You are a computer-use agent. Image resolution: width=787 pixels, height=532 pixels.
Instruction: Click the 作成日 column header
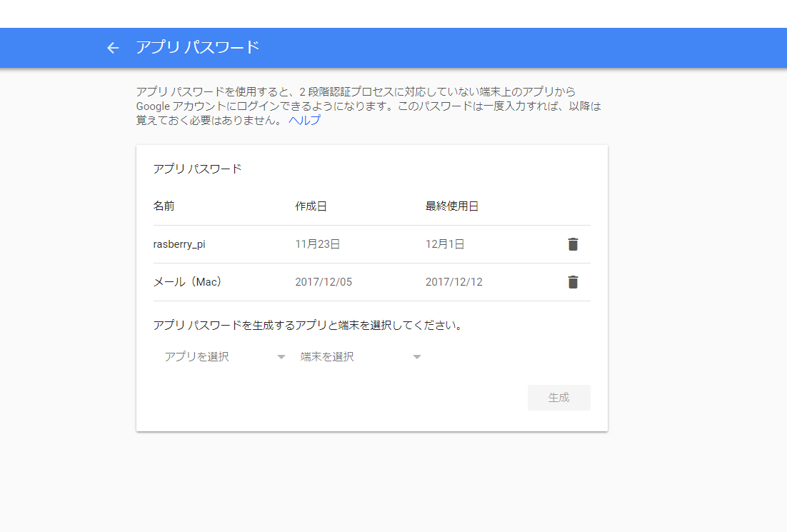pyautogui.click(x=310, y=206)
